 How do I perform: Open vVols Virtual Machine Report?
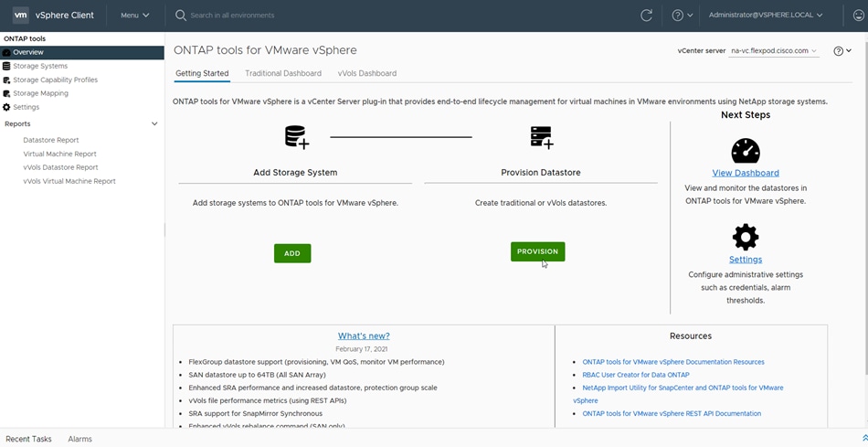coord(69,181)
